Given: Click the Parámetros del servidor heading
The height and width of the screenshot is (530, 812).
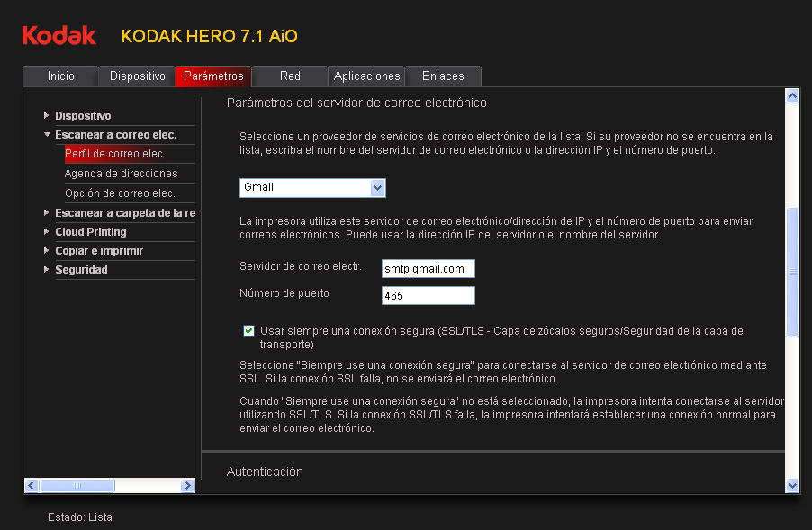Looking at the screenshot, I should tap(356, 103).
